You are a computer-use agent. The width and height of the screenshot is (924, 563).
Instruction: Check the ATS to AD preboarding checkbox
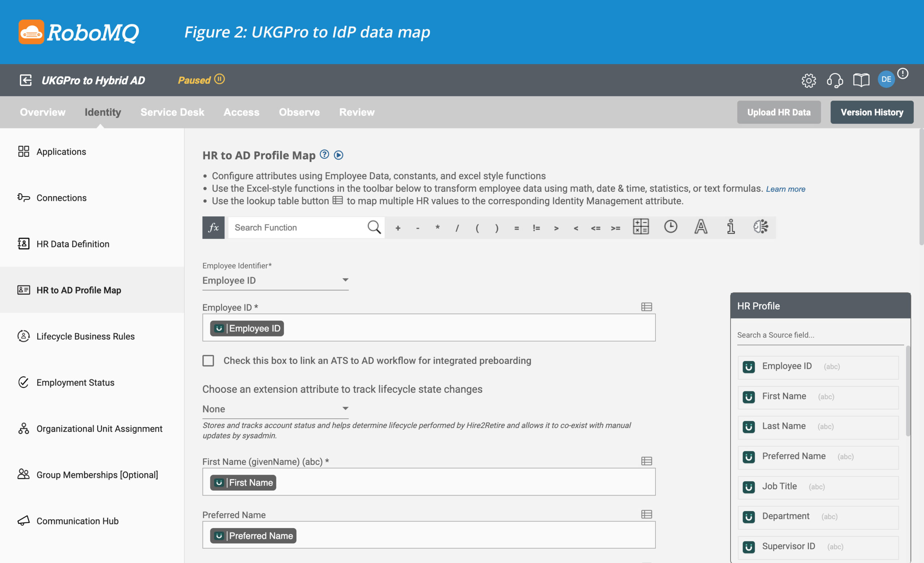point(208,361)
